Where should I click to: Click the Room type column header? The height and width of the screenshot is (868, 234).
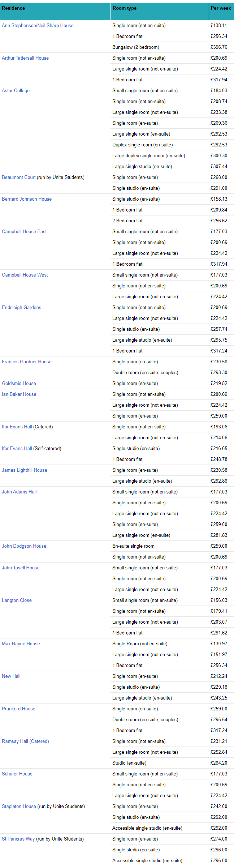(x=125, y=8)
